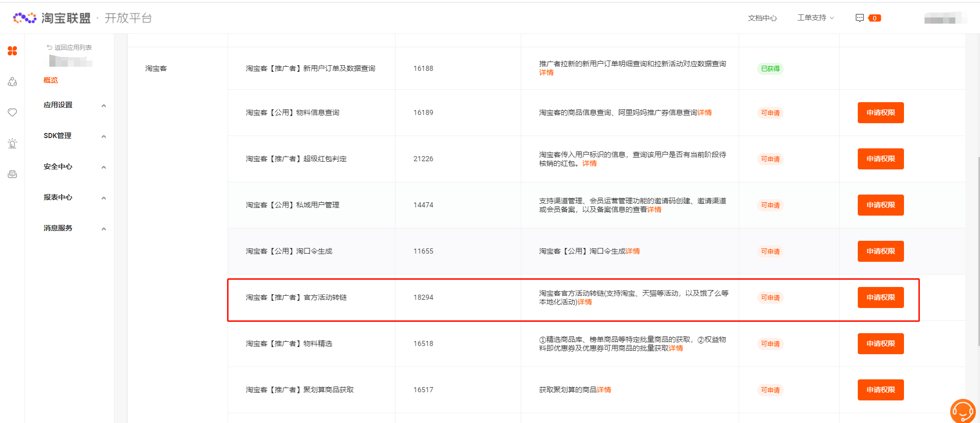Open 详情 link for 聚划算商品获取 description
The height and width of the screenshot is (423, 980).
[604, 390]
